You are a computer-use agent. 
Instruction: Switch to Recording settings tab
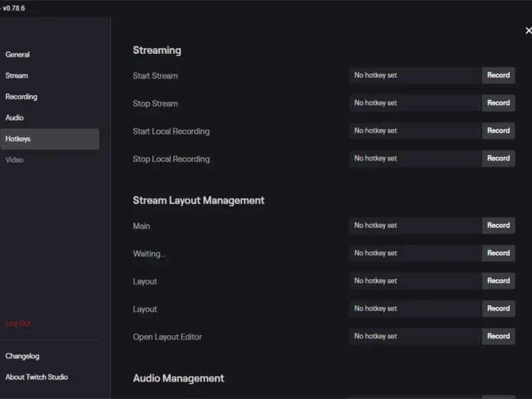pos(21,96)
